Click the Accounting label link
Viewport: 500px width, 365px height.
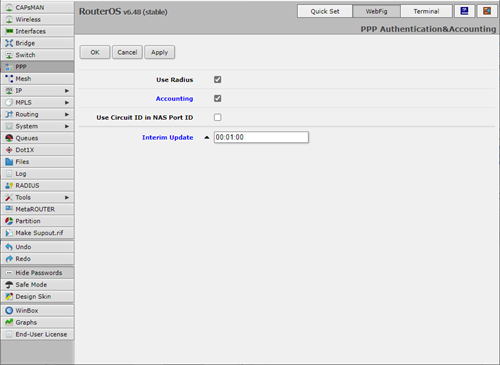tap(174, 99)
